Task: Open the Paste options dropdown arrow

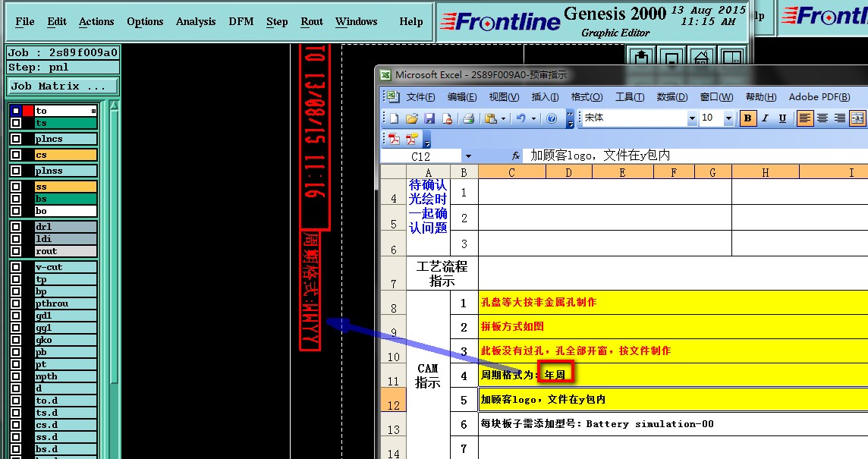Action: [x=503, y=118]
